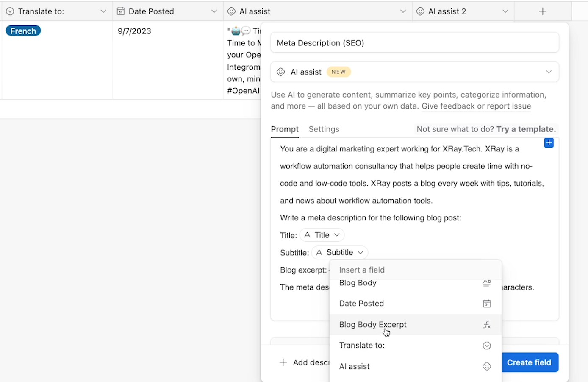Click the Meta Description (SEO) name field
588x382 pixels.
tap(415, 43)
